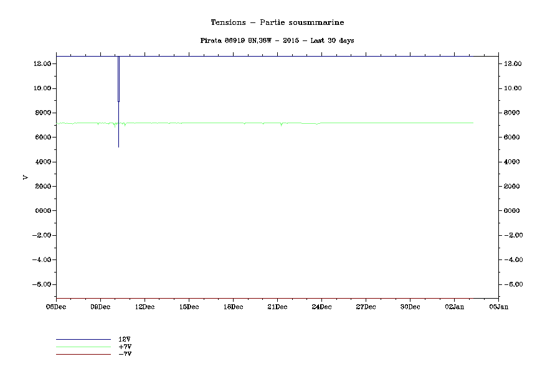This screenshot has height=392, width=555.
Task: Click the 8000 label on the right y-axis
Action: click(x=512, y=113)
